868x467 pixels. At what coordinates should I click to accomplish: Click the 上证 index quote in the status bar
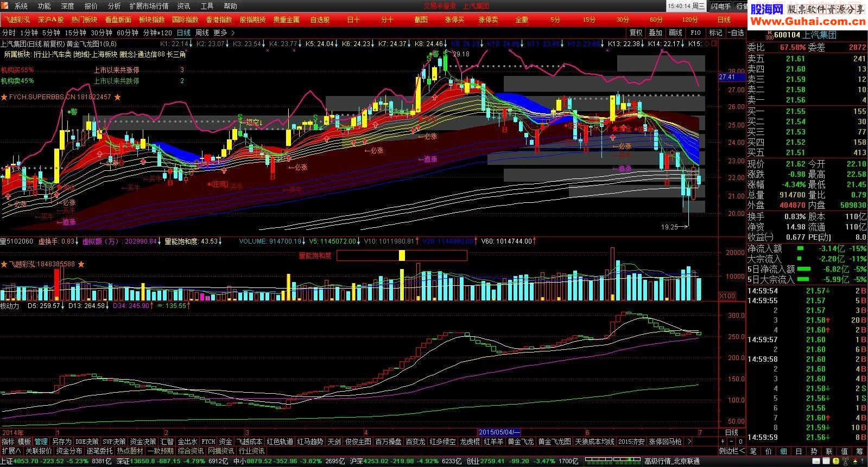[x=57, y=462]
